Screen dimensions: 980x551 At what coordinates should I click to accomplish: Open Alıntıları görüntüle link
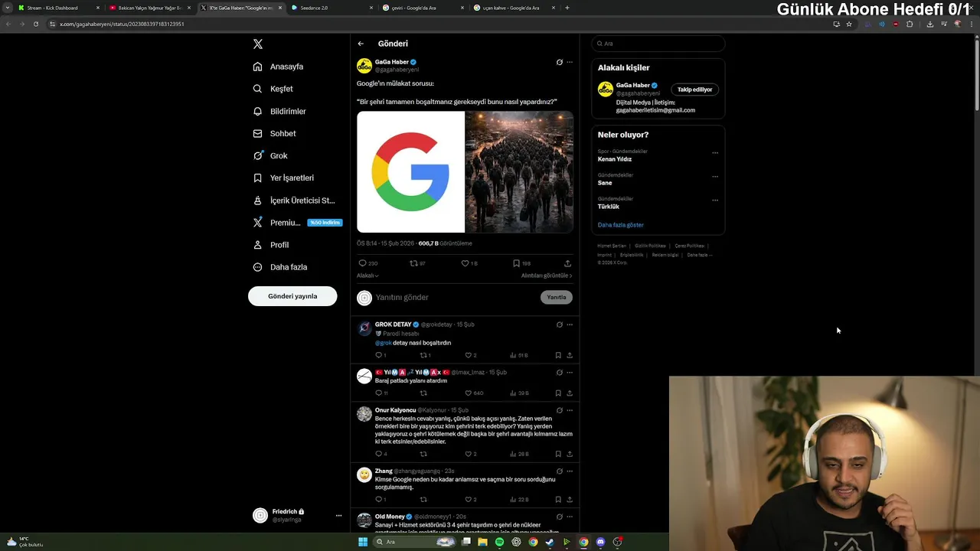[x=547, y=275]
